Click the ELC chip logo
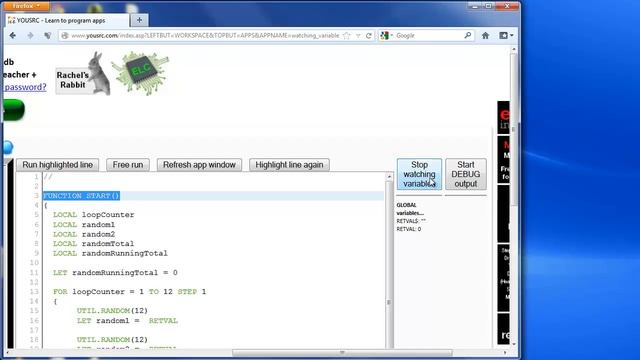Viewport: 640px width, 360px height. (x=141, y=73)
